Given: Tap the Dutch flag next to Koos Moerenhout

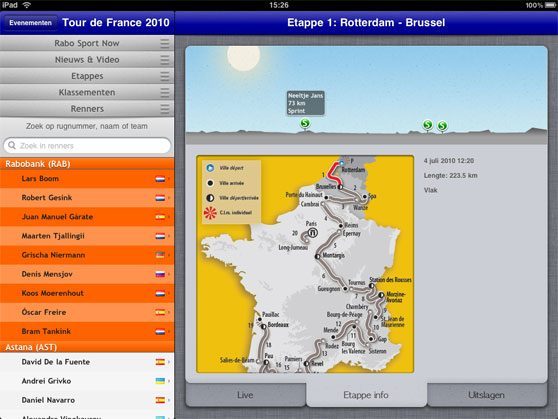Looking at the screenshot, I should tap(160, 293).
